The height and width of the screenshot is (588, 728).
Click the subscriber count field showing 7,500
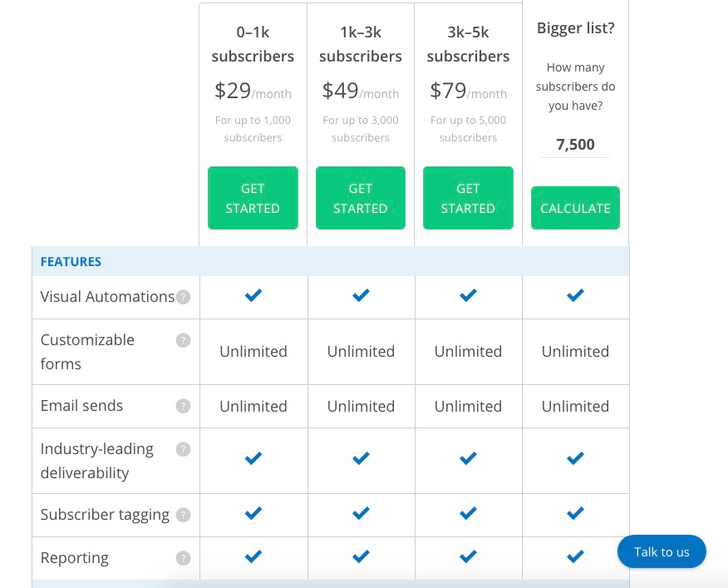pyautogui.click(x=575, y=145)
